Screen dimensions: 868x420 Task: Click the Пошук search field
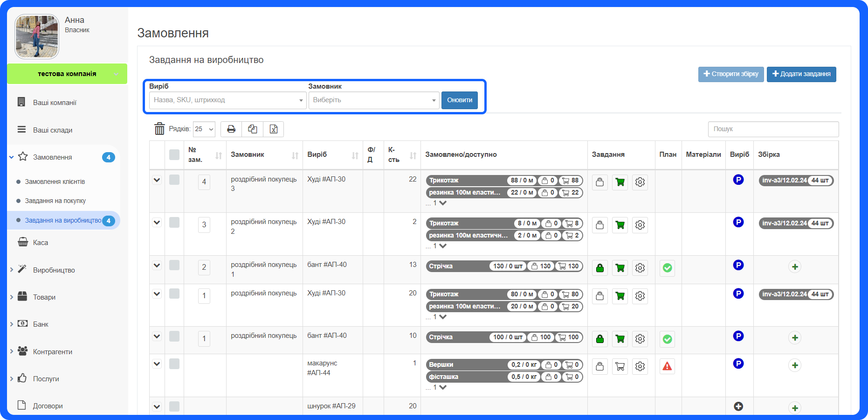pyautogui.click(x=773, y=129)
